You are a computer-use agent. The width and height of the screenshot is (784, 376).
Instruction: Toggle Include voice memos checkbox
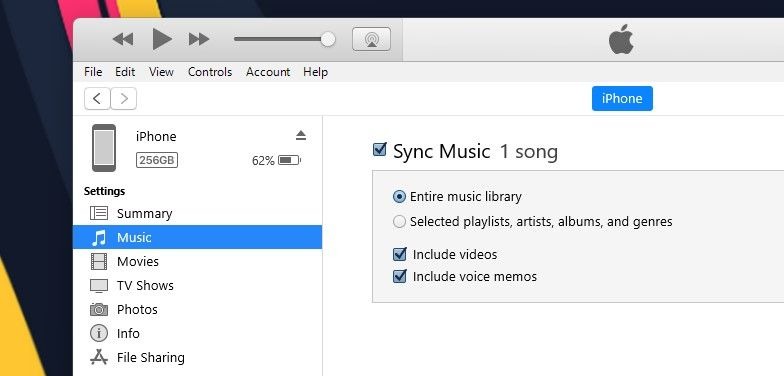tap(400, 276)
